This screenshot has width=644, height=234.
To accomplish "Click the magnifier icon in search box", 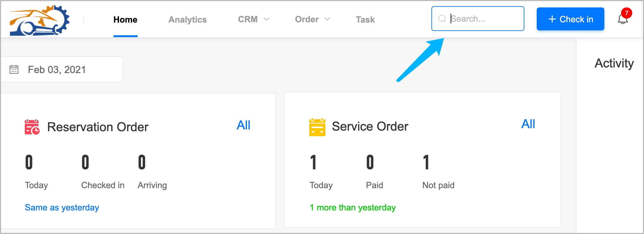I will click(442, 19).
